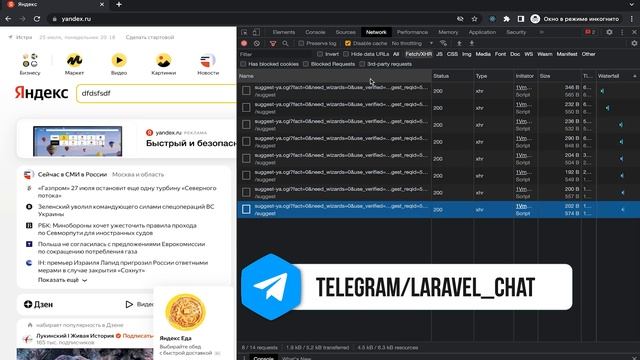Image resolution: width=640 pixels, height=360 pixels.
Task: Click the network Filter text field
Action: pos(276,54)
